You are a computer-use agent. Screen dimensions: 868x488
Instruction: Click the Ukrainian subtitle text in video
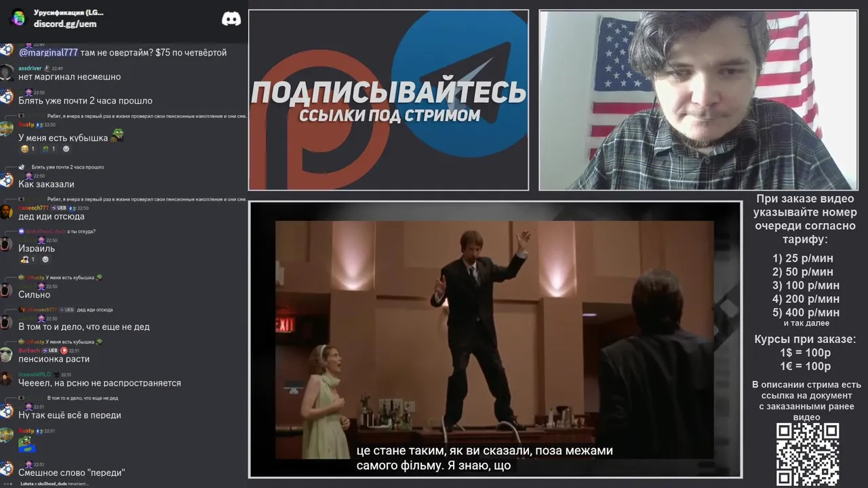pos(485,458)
